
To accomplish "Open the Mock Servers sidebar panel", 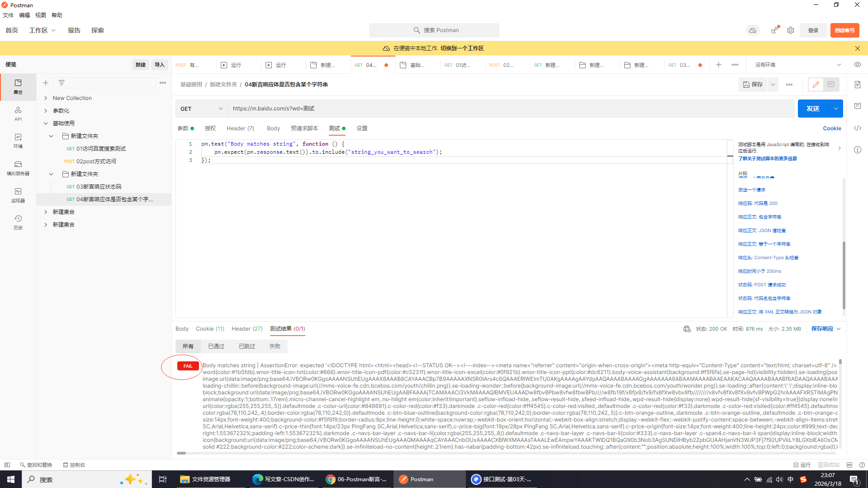I will [18, 168].
